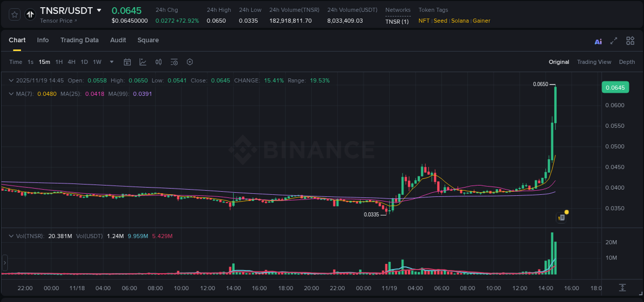Viewport: 644px width, 302px height.
Task: Collapse the moving averages row
Action: 11,94
